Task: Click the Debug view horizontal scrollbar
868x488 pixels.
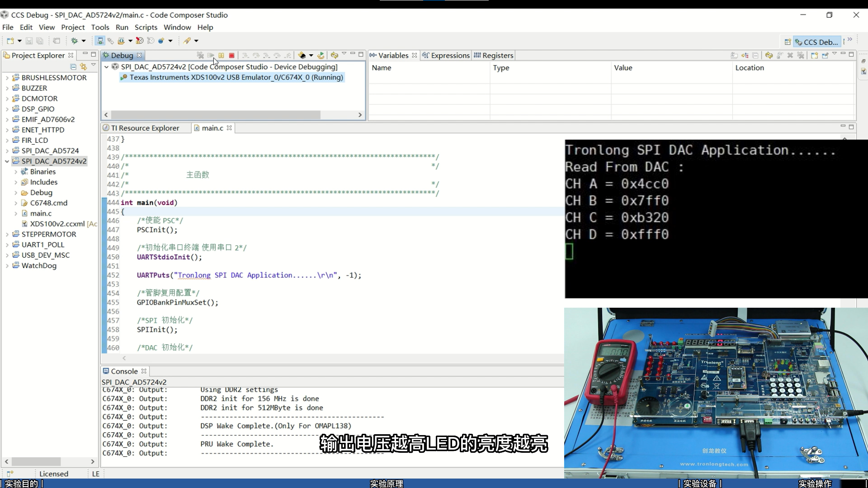Action: [216, 115]
